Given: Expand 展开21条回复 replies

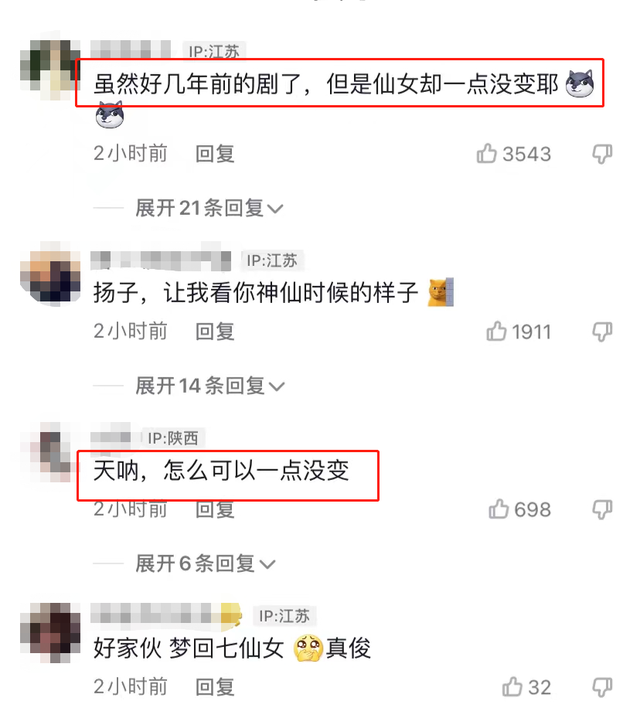Looking at the screenshot, I should tap(210, 208).
